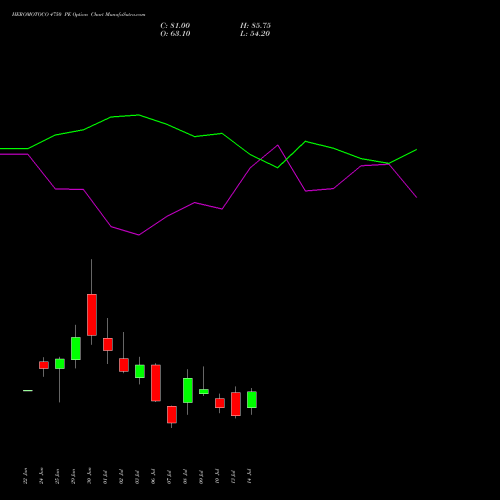Click the '08 Jul' date label
This screenshot has height=500, width=500.
(185, 476)
